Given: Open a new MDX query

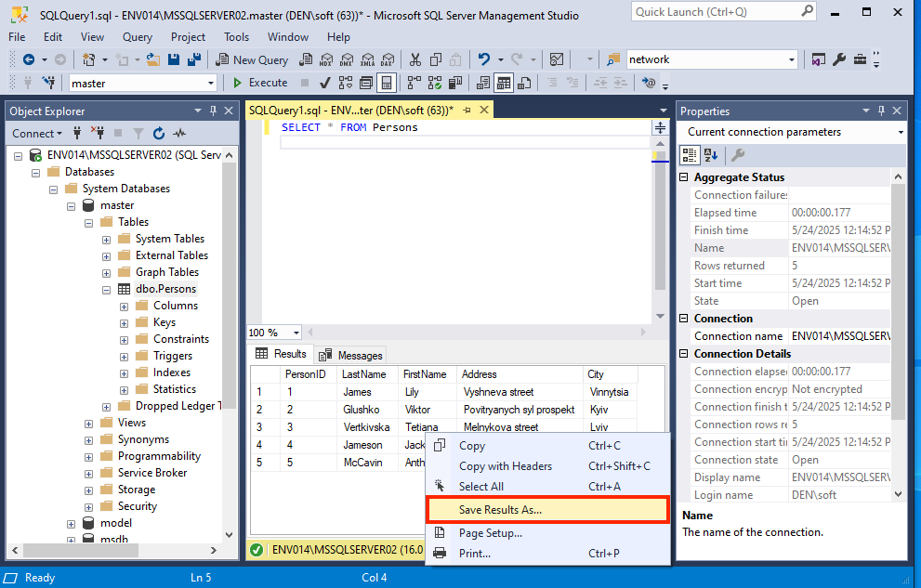Looking at the screenshot, I should click(326, 59).
